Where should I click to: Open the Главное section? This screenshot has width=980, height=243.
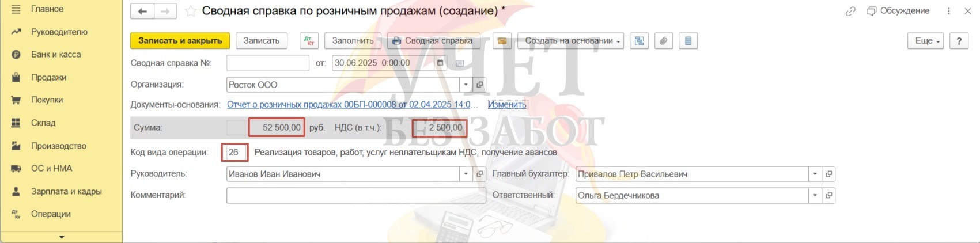point(47,9)
